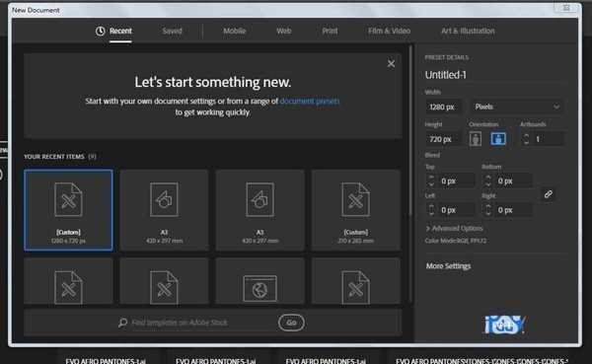Expand Advanced Options section

[455, 229]
